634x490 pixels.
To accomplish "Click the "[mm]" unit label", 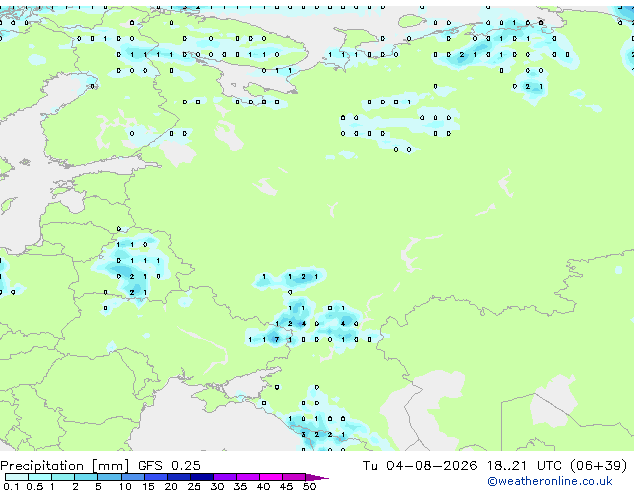I will tap(110, 466).
